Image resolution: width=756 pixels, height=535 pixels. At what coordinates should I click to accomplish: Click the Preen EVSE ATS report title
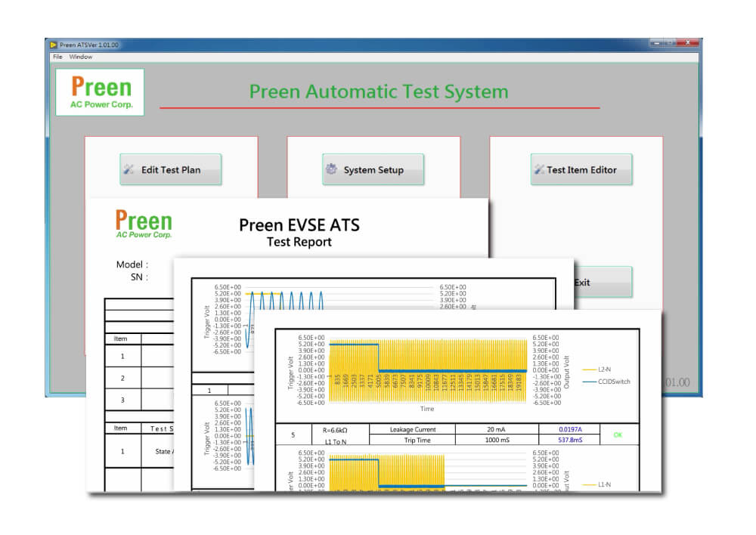(299, 225)
